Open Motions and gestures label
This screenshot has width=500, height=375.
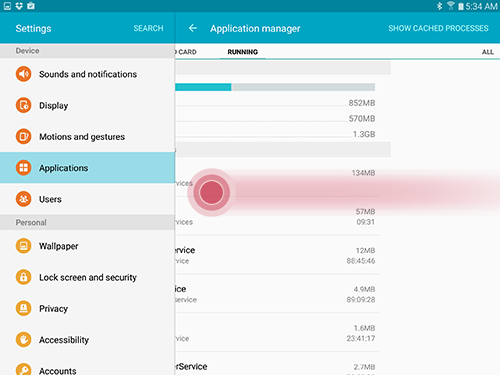click(x=82, y=137)
